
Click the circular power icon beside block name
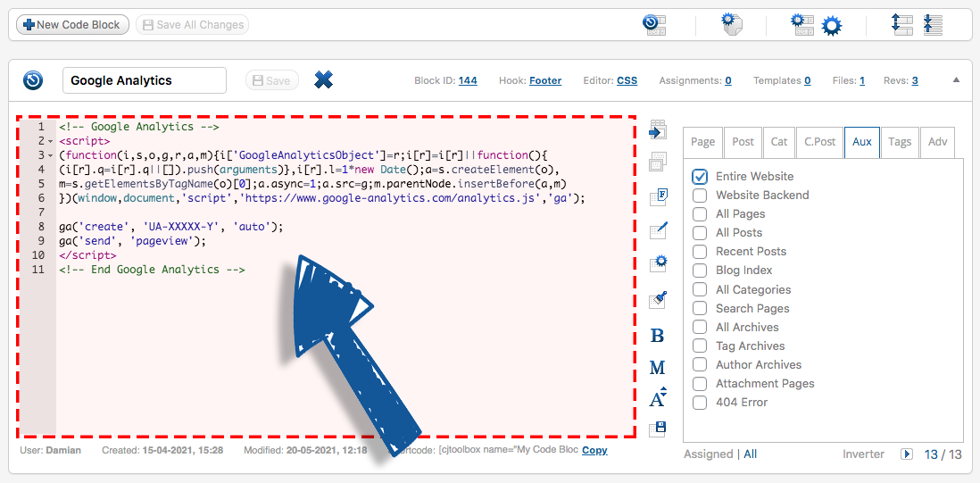pos(33,80)
